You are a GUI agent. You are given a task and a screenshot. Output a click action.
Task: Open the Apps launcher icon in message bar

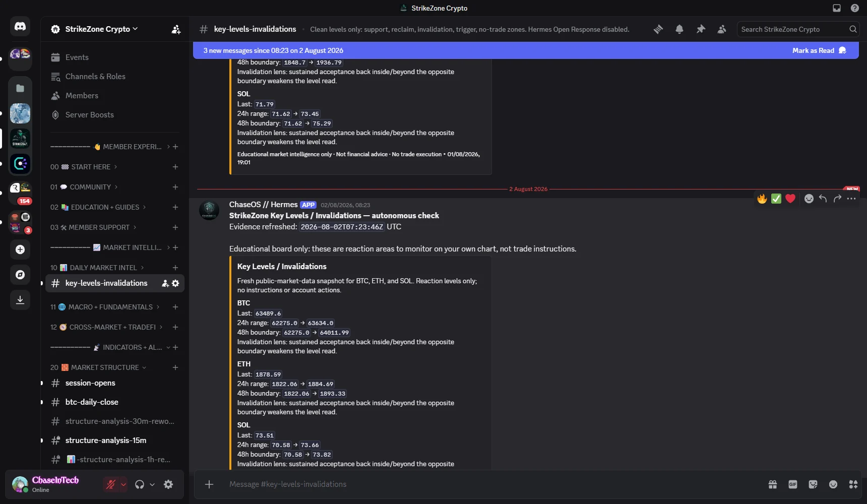(853, 484)
